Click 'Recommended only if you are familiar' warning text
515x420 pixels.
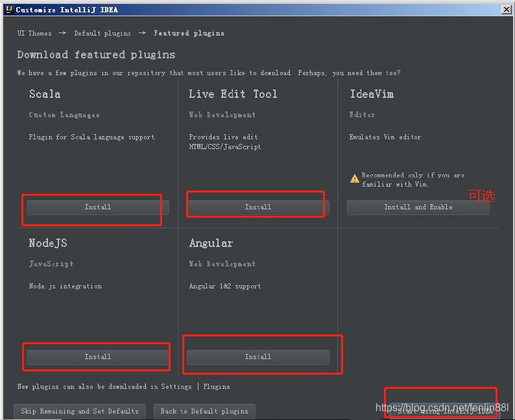click(x=413, y=180)
